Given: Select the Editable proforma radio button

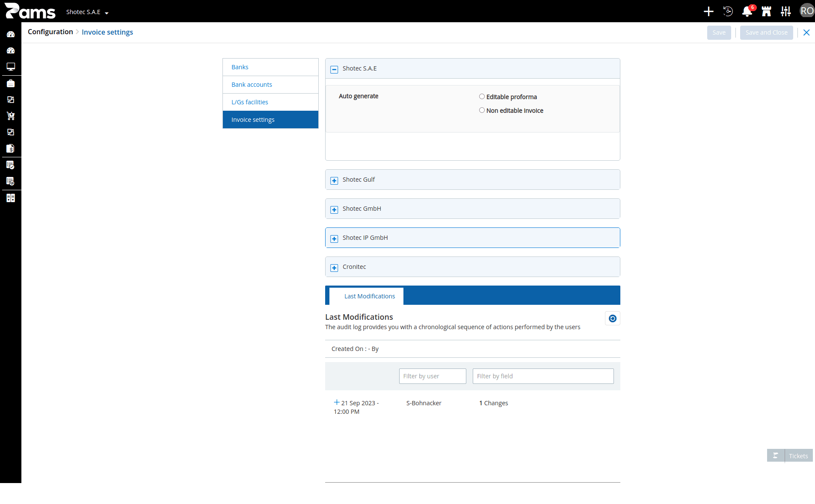Looking at the screenshot, I should [482, 97].
